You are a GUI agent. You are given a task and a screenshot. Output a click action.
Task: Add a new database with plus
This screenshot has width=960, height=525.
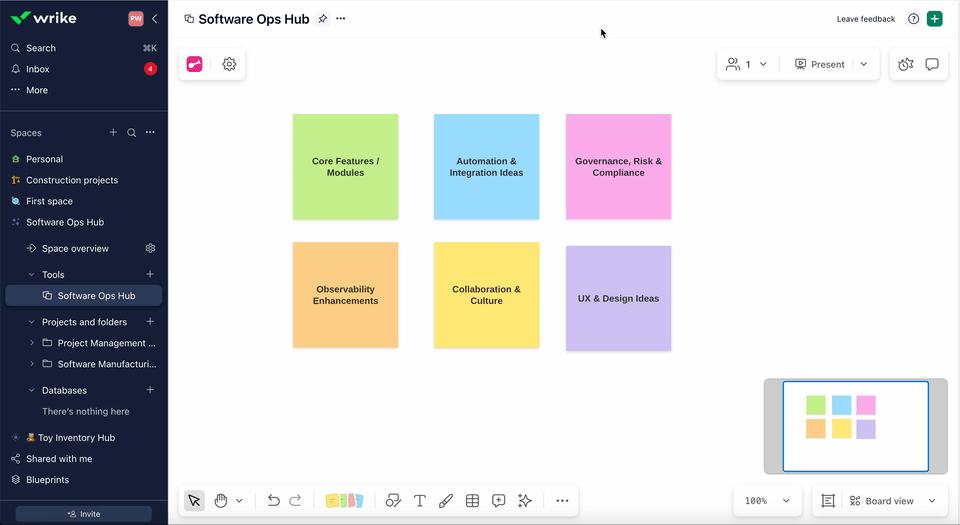click(x=150, y=390)
